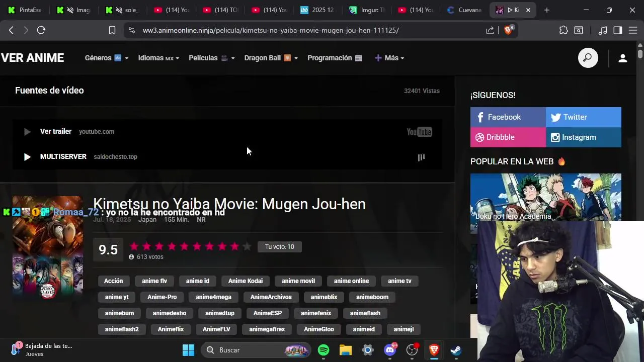Click the anime4mega tag
This screenshot has width=644, height=362.
[x=213, y=297]
